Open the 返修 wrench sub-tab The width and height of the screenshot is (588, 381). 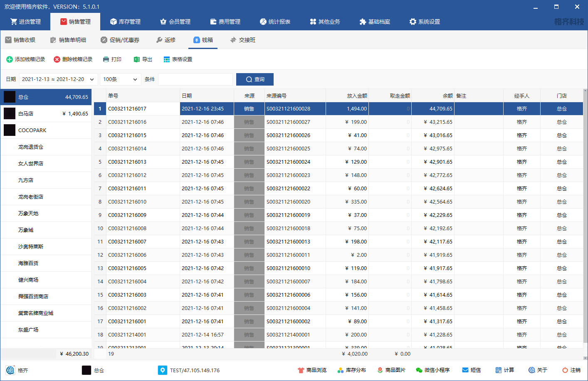pyautogui.click(x=166, y=40)
